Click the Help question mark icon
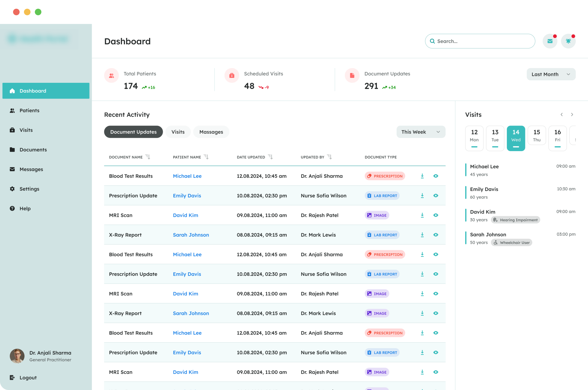 click(12, 208)
